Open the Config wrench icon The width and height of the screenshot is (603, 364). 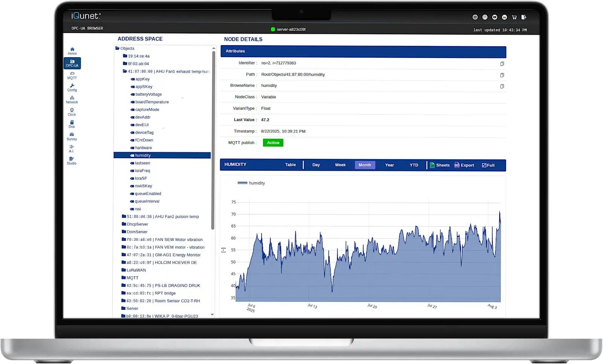pos(72,87)
